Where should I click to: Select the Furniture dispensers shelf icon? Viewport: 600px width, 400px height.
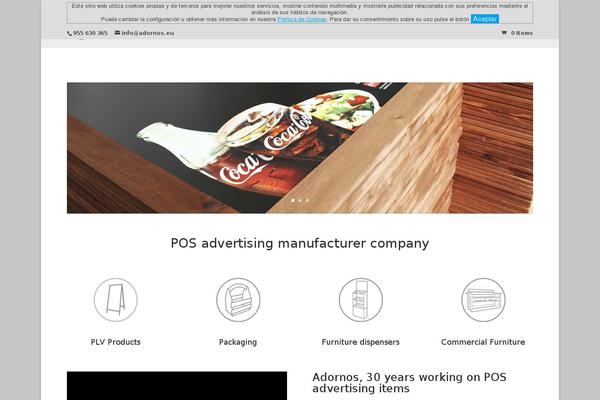click(x=360, y=300)
